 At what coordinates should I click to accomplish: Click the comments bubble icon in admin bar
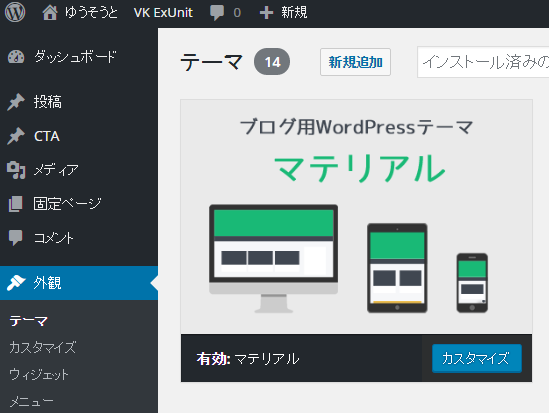[x=217, y=13]
